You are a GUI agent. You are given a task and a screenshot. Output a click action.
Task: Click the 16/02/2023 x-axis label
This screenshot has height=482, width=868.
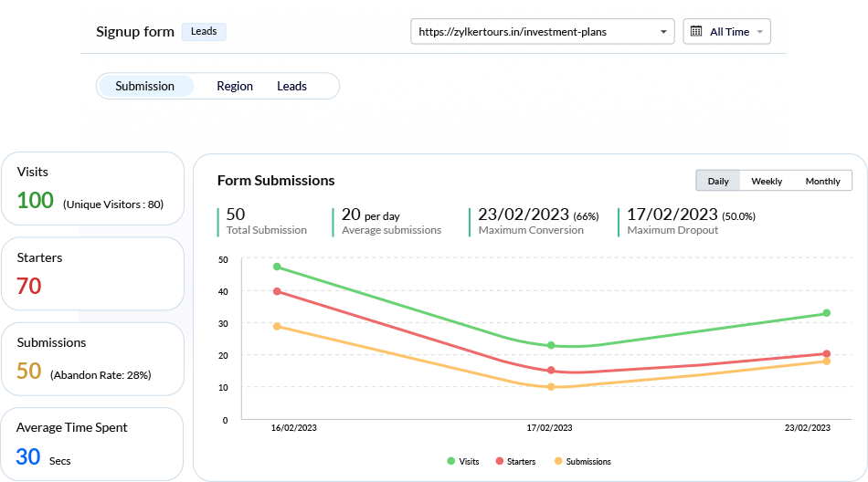coord(294,428)
